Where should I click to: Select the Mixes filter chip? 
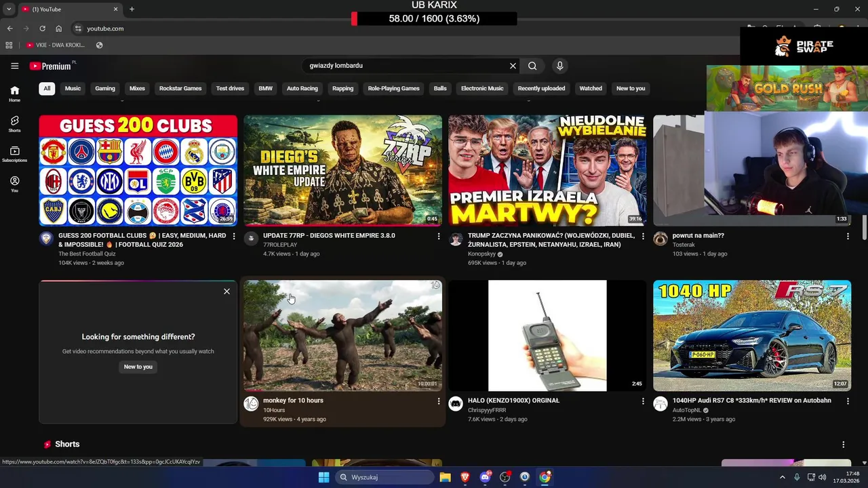coord(137,88)
